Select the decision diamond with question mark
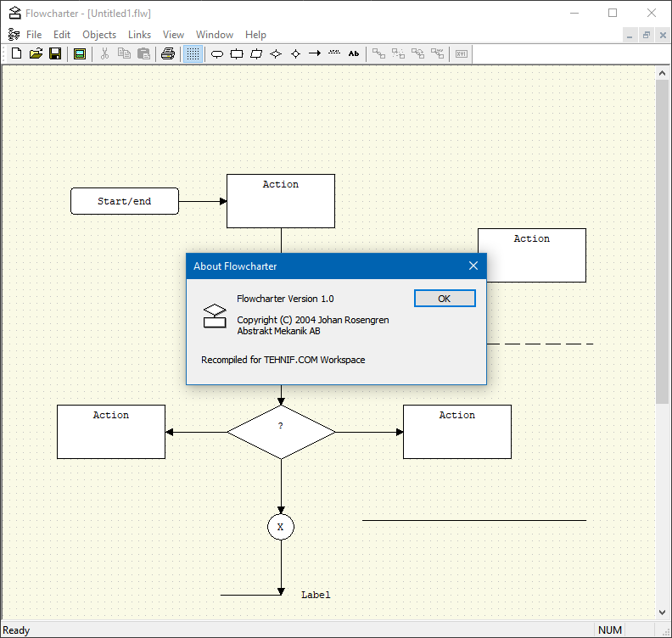 [x=281, y=432]
